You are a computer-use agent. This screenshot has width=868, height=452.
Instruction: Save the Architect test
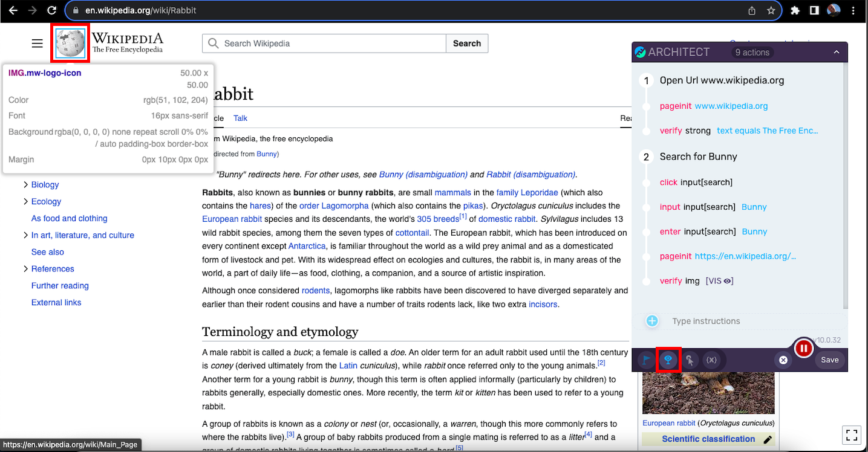tap(829, 360)
